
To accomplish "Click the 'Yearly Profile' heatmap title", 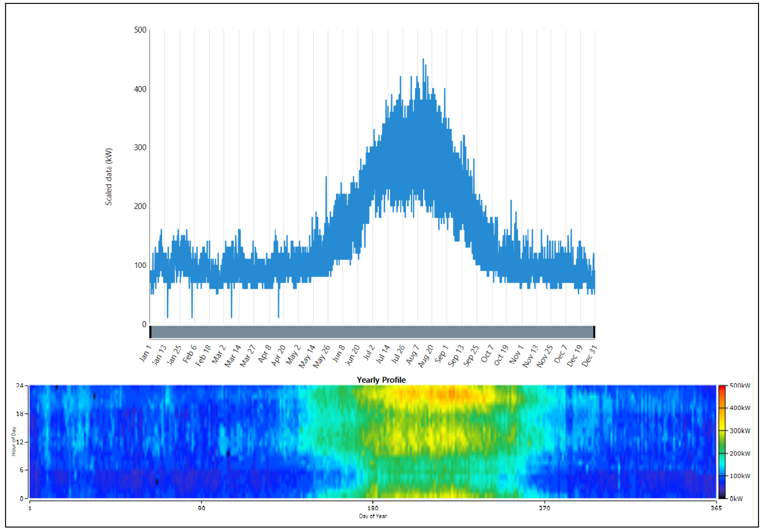I will click(381, 380).
